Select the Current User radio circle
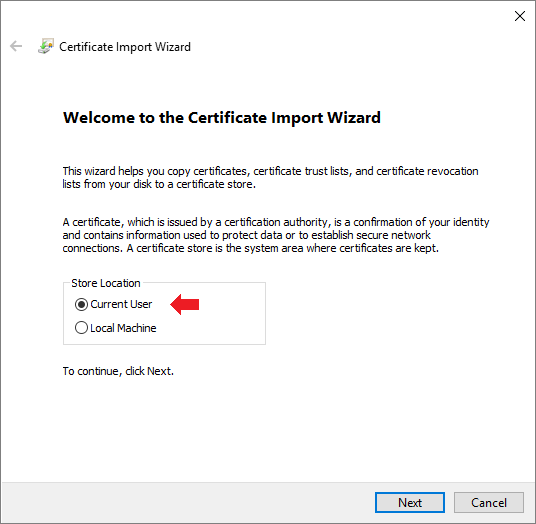Viewport: 536px width, 524px height. (81, 304)
